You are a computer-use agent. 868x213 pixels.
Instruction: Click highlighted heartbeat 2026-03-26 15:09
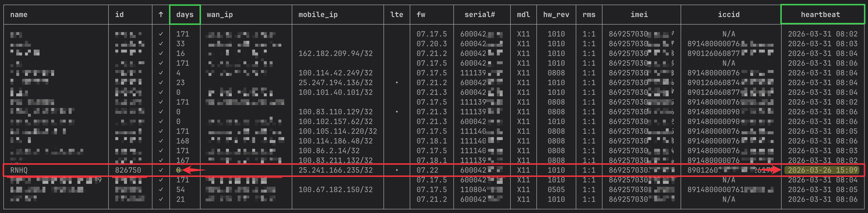click(x=823, y=170)
